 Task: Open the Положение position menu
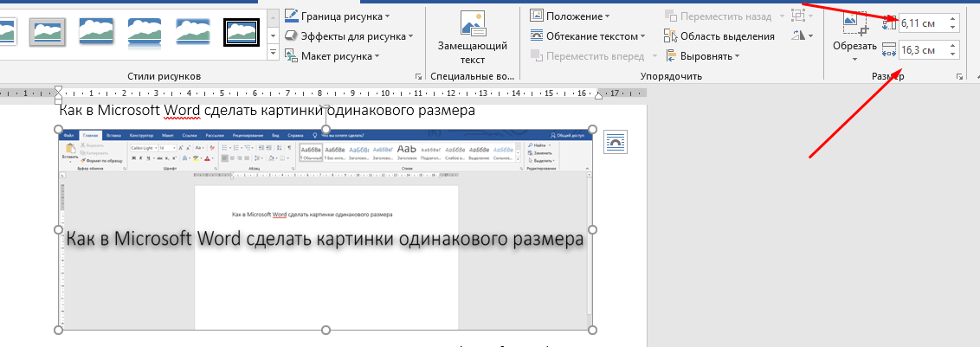(x=570, y=16)
